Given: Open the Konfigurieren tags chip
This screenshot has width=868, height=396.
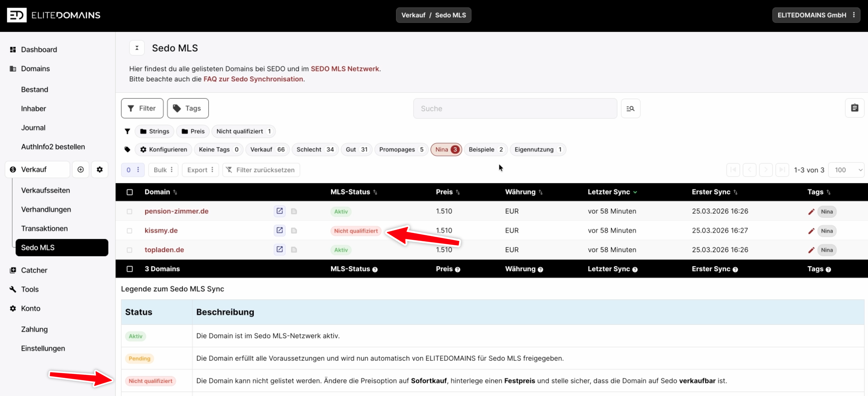Looking at the screenshot, I should pyautogui.click(x=164, y=149).
